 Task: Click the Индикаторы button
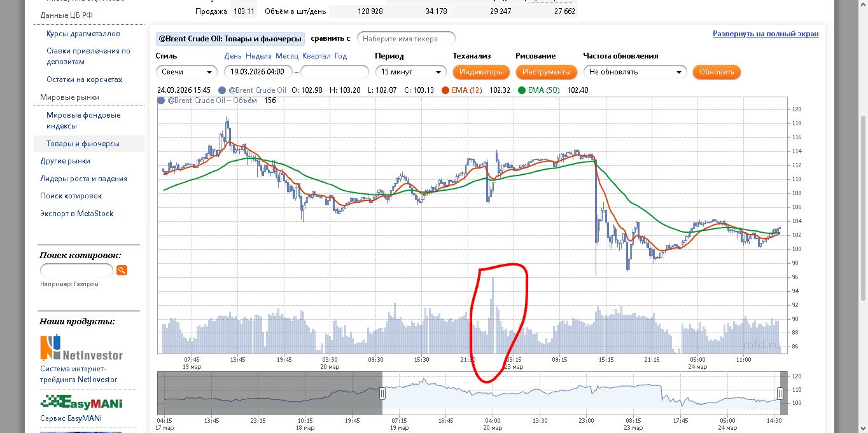[482, 72]
